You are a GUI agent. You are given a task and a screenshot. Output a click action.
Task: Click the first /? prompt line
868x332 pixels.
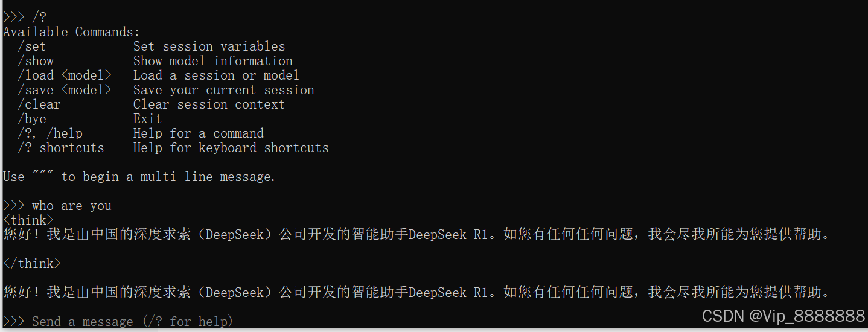(24, 18)
